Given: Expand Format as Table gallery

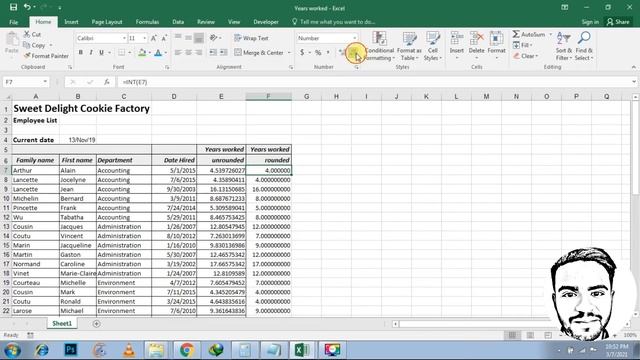Looking at the screenshot, I should click(409, 46).
